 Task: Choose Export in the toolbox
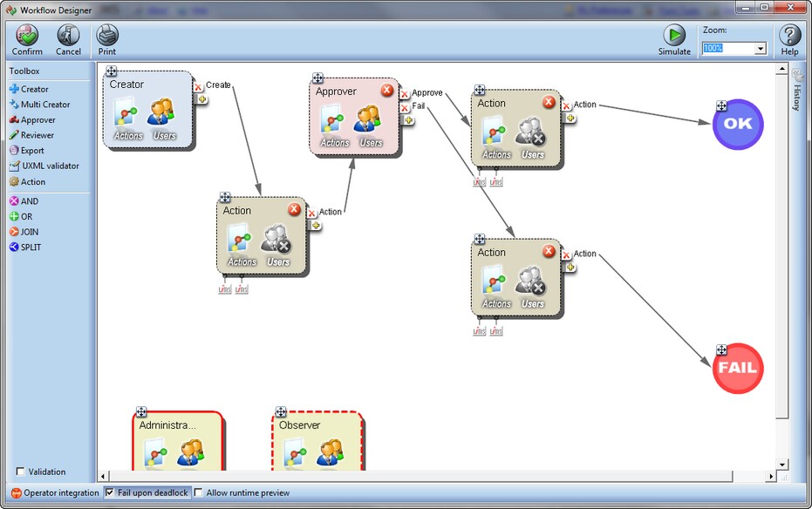pos(26,151)
